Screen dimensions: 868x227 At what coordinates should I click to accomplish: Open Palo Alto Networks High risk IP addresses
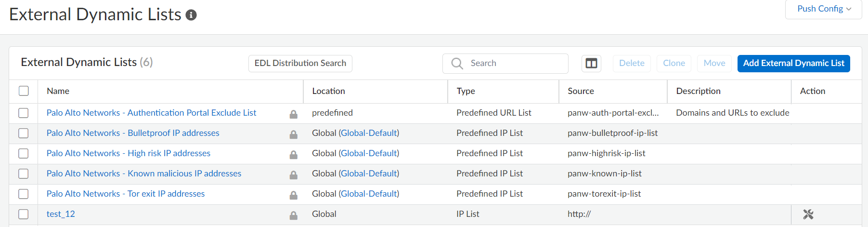(128, 153)
